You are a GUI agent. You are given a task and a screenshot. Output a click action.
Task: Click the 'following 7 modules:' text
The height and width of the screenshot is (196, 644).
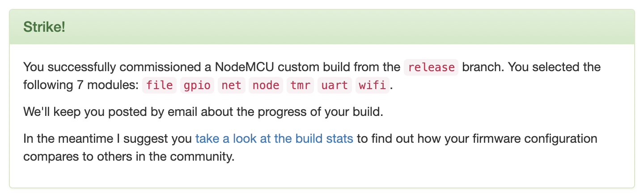pyautogui.click(x=81, y=85)
